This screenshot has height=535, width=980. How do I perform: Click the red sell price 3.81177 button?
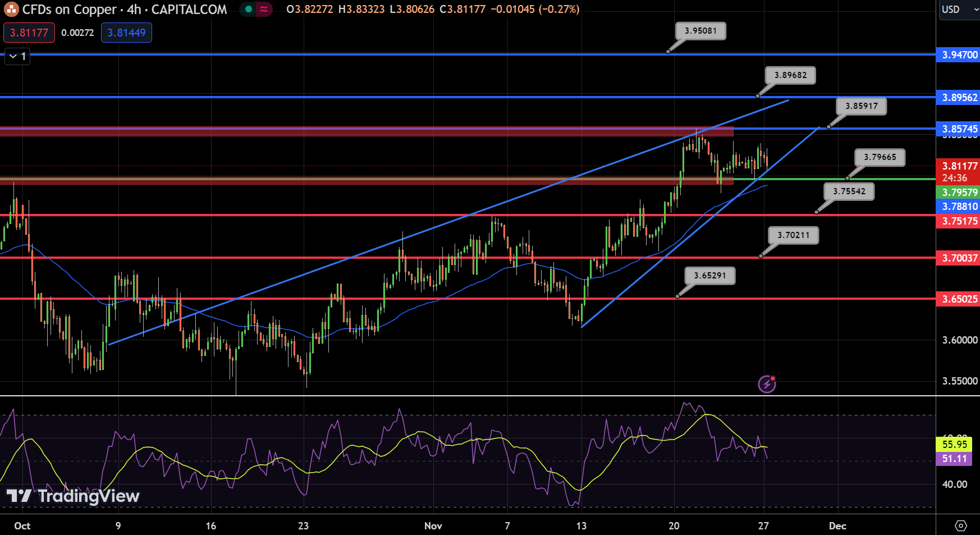pyautogui.click(x=29, y=33)
